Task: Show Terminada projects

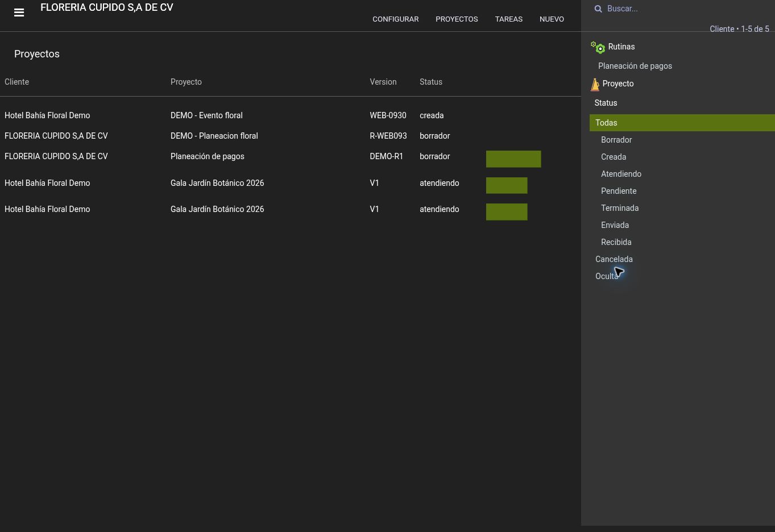Action: click(620, 208)
